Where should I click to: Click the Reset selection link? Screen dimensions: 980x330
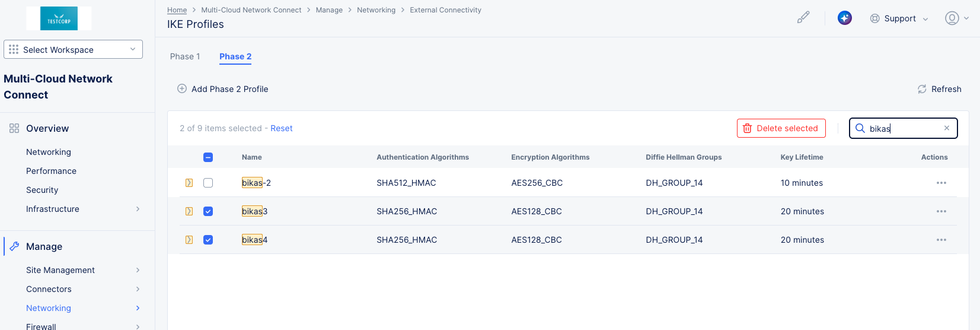(x=281, y=128)
